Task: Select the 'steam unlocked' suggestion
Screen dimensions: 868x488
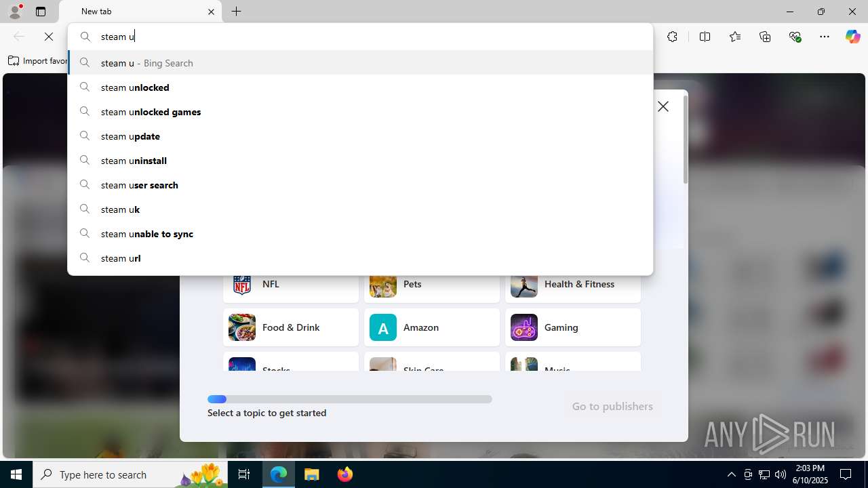Action: pyautogui.click(x=360, y=87)
